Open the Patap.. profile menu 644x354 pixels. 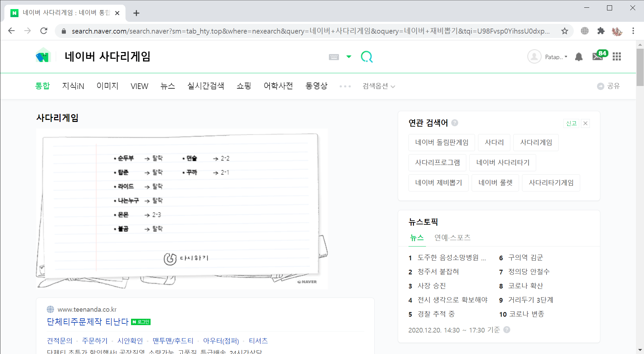coord(548,57)
